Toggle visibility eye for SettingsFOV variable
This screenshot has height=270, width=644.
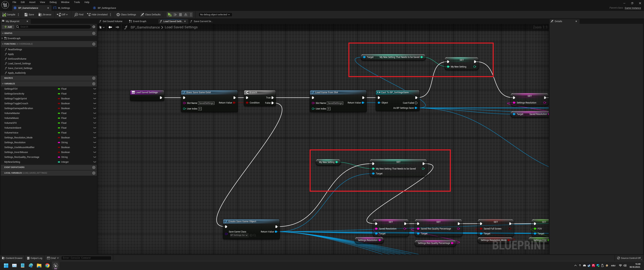pos(95,89)
